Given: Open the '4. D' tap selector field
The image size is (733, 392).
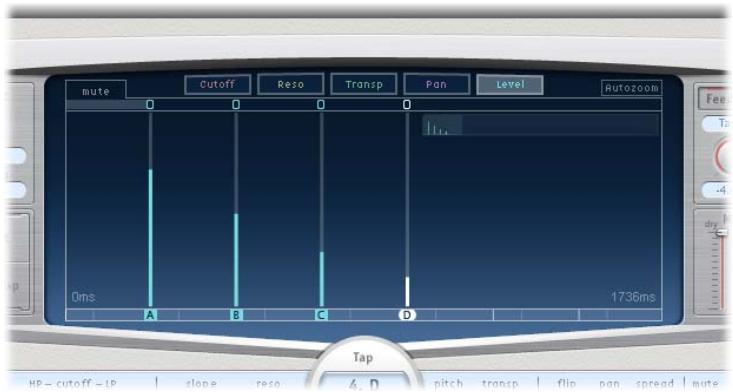Looking at the screenshot, I should click(364, 384).
